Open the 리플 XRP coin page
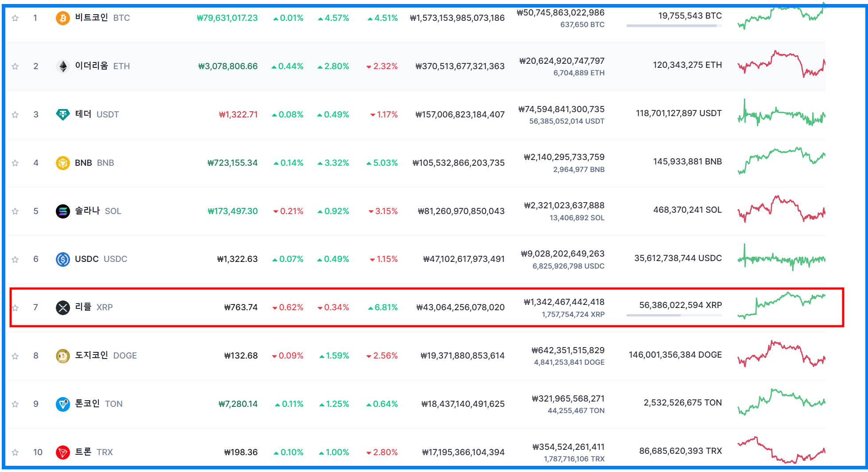Screen dimensions: 868x472 pyautogui.click(x=94, y=307)
